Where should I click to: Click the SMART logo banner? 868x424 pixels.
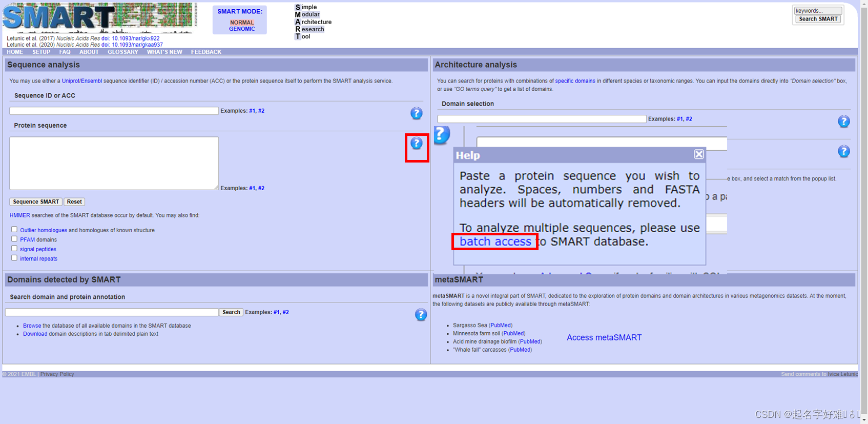point(99,18)
